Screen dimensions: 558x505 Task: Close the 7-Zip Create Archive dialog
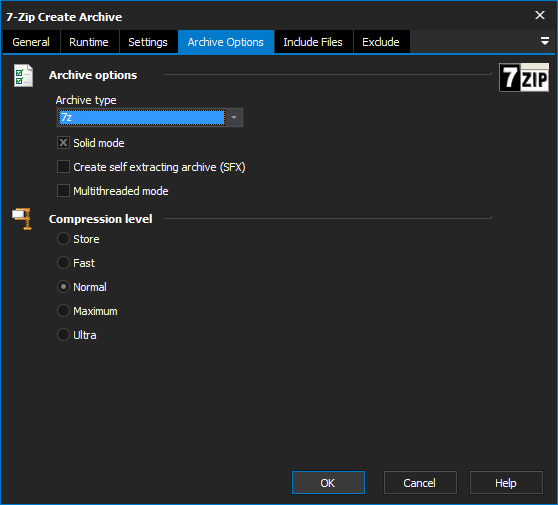click(540, 15)
